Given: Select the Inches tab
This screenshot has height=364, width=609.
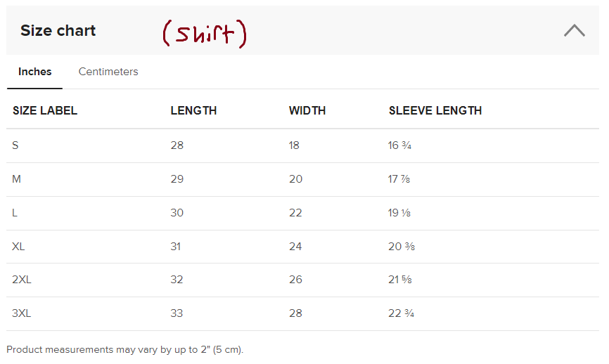Looking at the screenshot, I should click(x=35, y=72).
